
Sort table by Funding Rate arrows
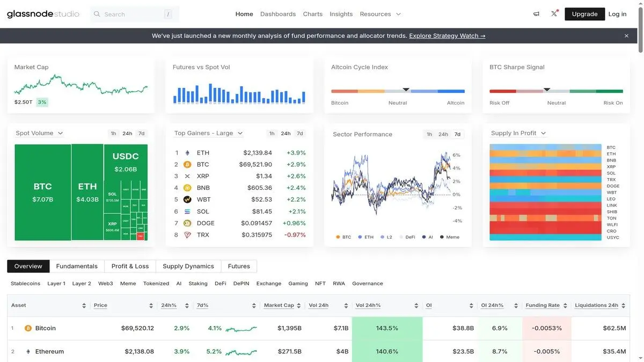[x=565, y=306]
